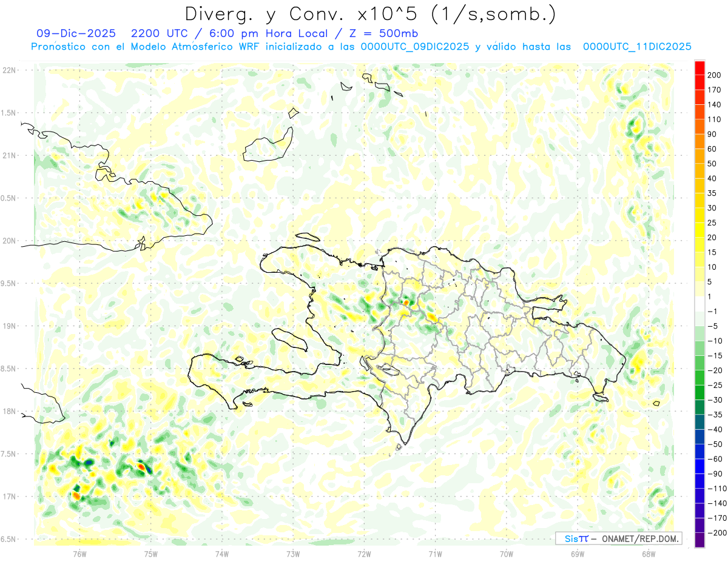Viewport: 728px width, 562px height.
Task: Click the positive '20' color scale value
Action: [712, 238]
